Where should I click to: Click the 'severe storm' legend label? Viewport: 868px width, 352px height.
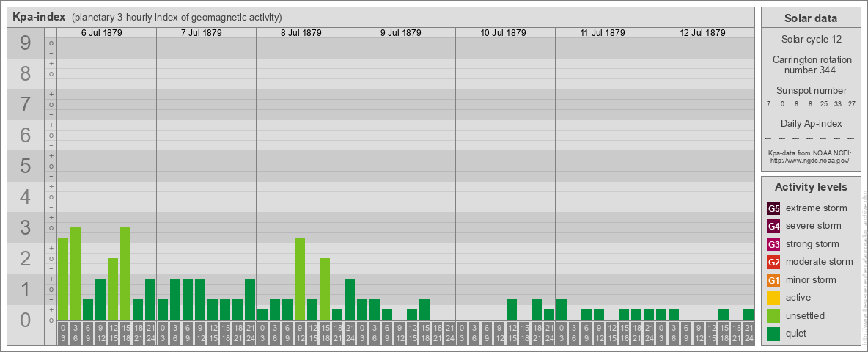(x=813, y=226)
